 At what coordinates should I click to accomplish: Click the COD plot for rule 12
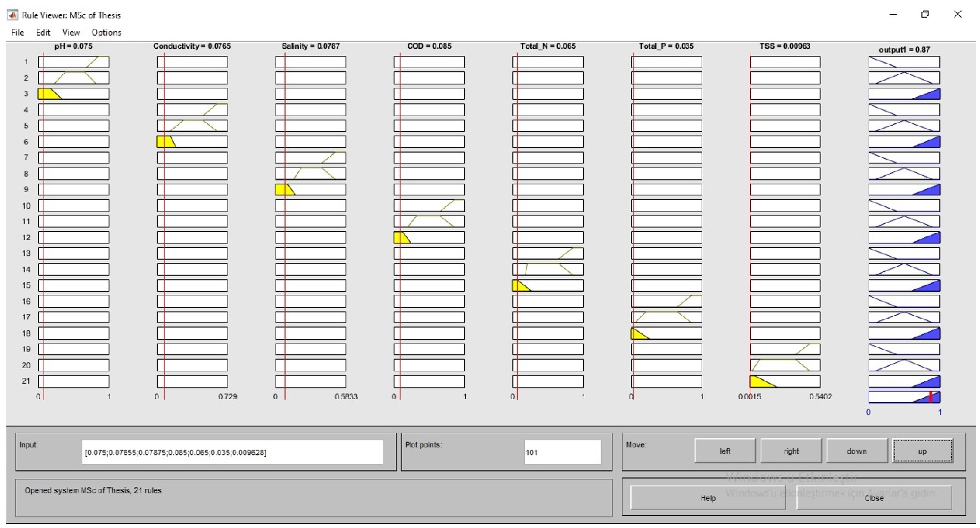pyautogui.click(x=429, y=238)
